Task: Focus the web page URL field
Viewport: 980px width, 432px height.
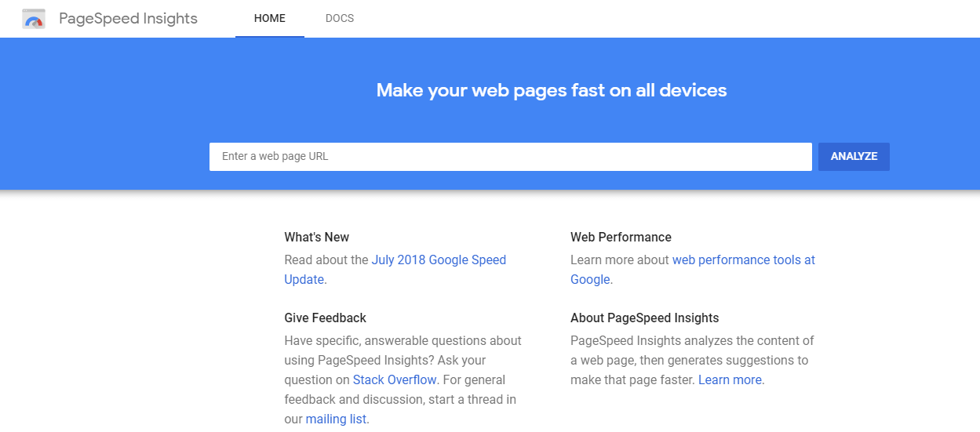Action: (510, 156)
